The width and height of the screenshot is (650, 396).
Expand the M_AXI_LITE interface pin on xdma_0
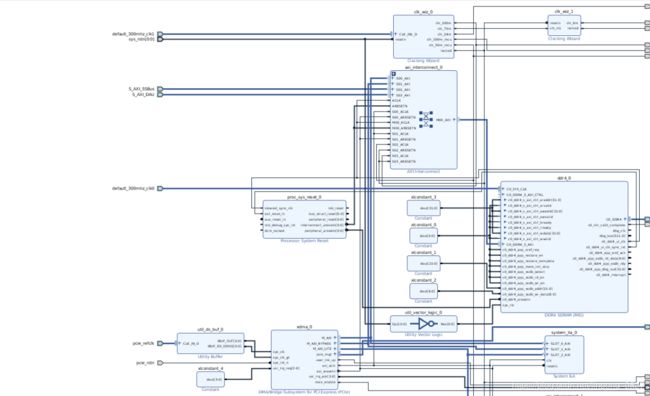coord(335,349)
